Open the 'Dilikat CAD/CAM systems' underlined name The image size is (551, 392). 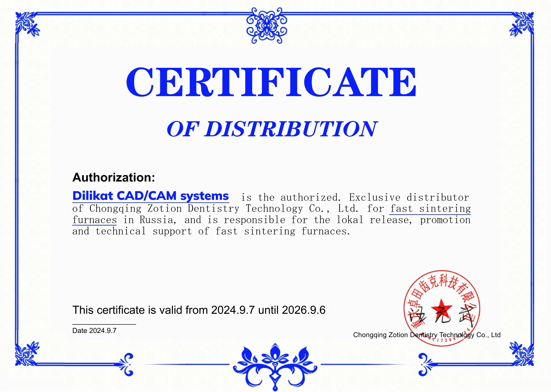pos(151,196)
